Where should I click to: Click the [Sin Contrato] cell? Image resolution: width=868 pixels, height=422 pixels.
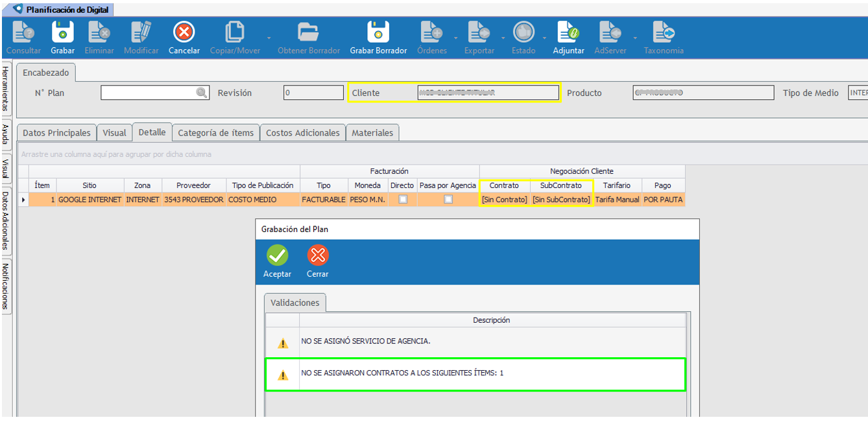pos(505,200)
